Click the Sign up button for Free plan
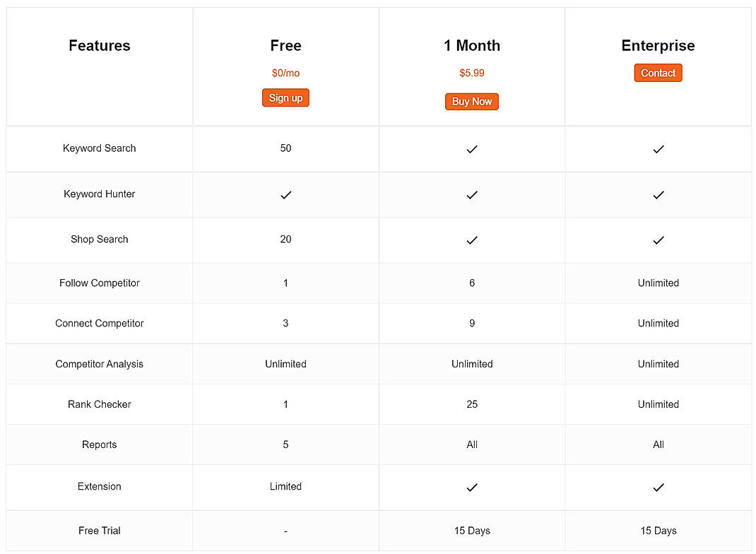This screenshot has height=554, width=756. point(285,98)
